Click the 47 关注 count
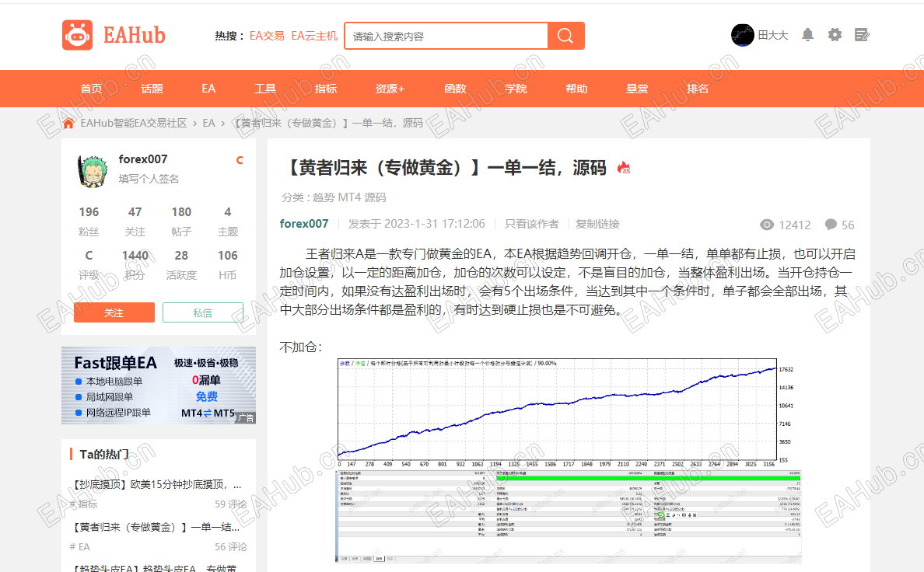 135,221
